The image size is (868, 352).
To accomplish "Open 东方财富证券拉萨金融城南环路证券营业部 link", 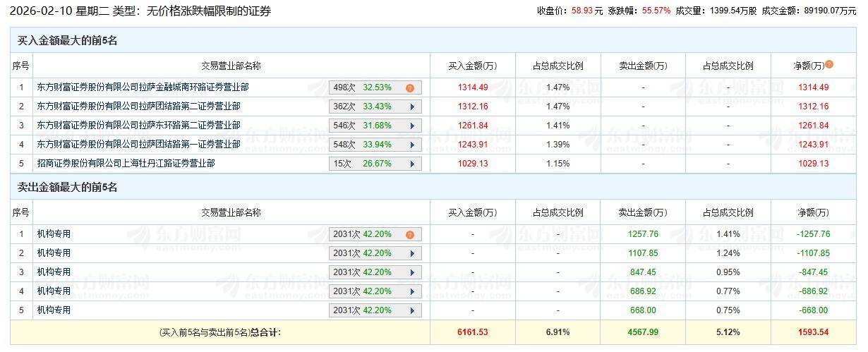I will 143,87.
